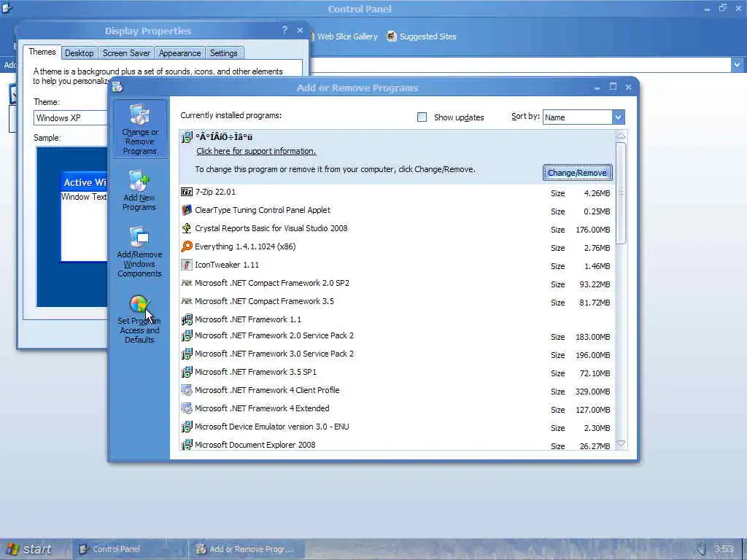Select the Microsoft .NET Framework 4 Client Profile row
747x560 pixels.
[396, 391]
